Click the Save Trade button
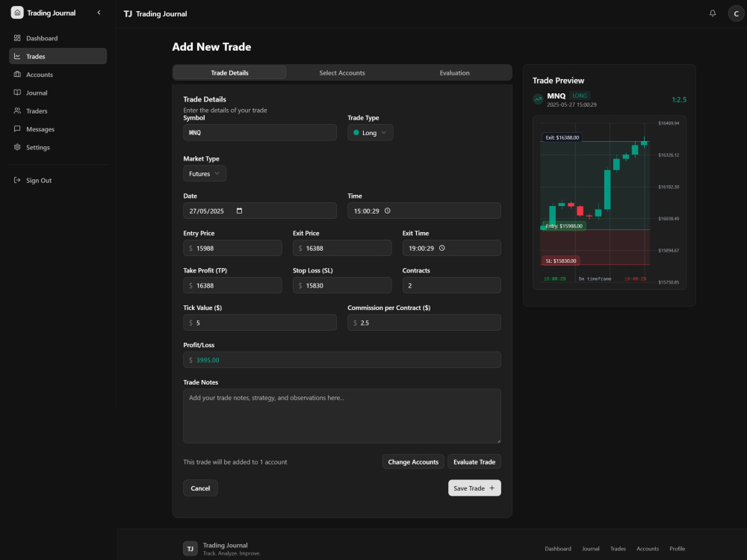 474,488
